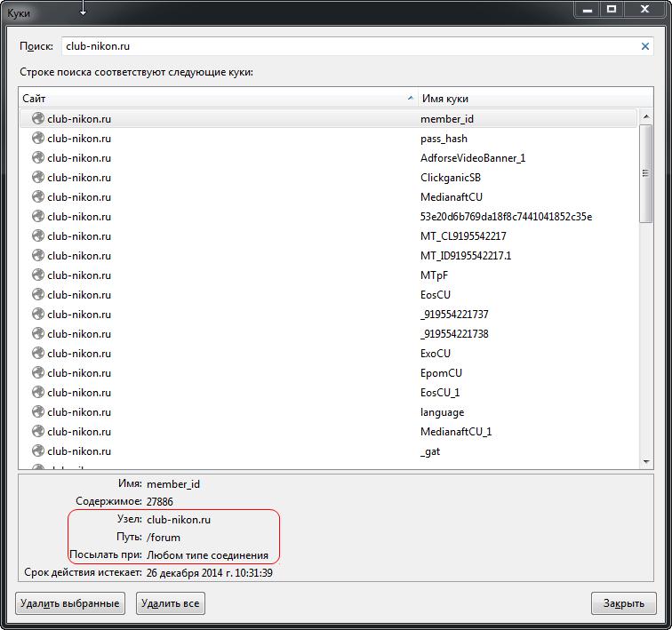
Task: Click globe icon in MedianaftCU row
Action: coord(38,197)
